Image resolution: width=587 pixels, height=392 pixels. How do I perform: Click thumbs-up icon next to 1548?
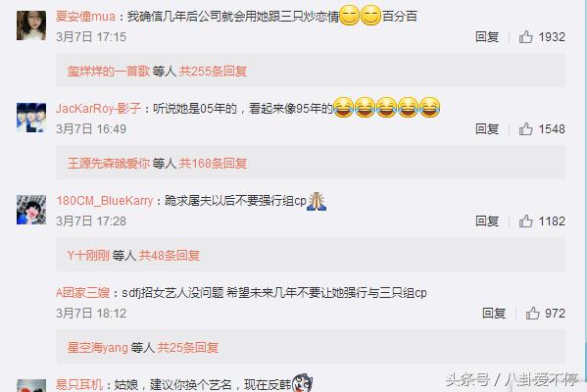525,128
